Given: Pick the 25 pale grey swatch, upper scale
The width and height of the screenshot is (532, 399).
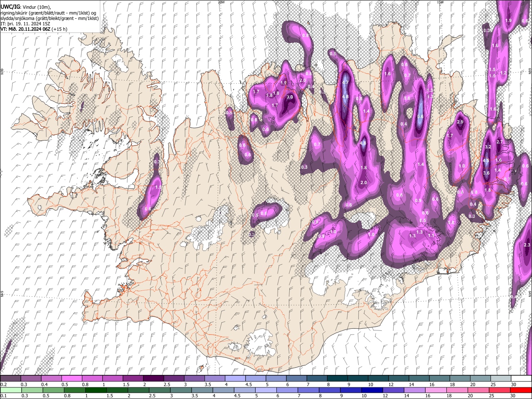Looking at the screenshot, I should point(501,379).
